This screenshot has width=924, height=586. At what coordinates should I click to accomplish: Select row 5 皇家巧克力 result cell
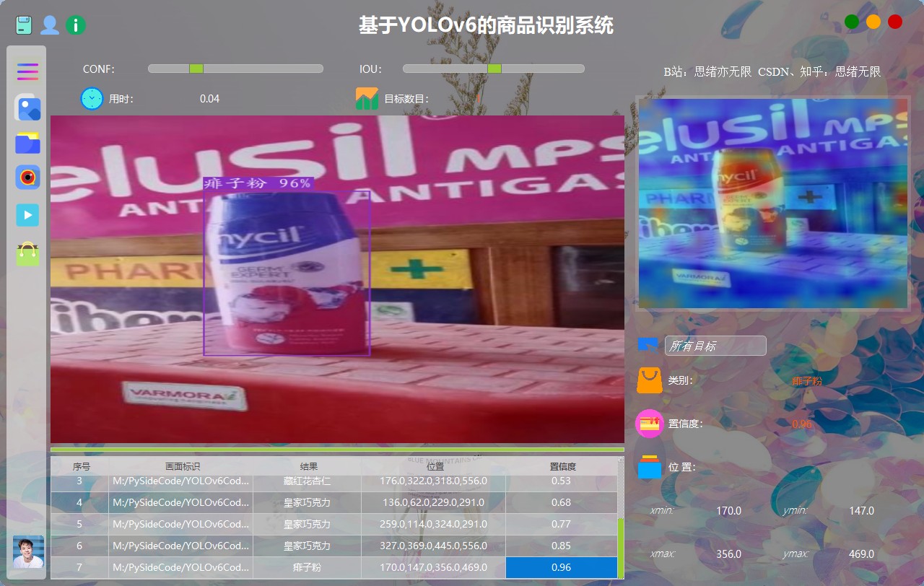click(x=308, y=524)
